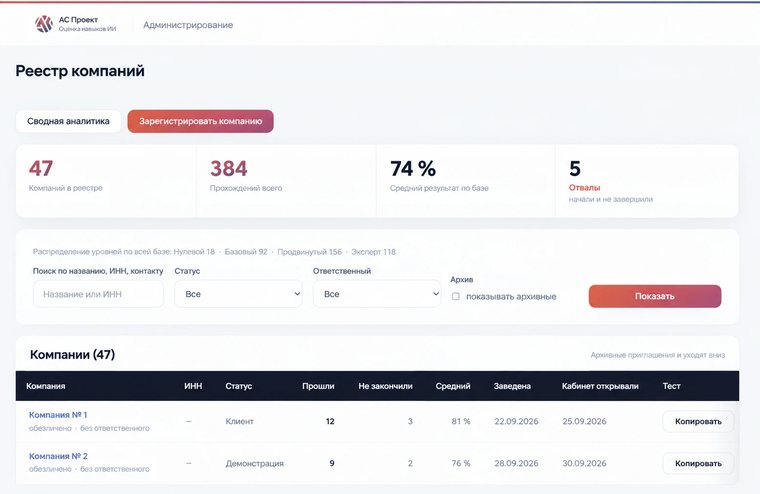
Task: Click Копировать for Компания № 1
Action: [x=698, y=421]
